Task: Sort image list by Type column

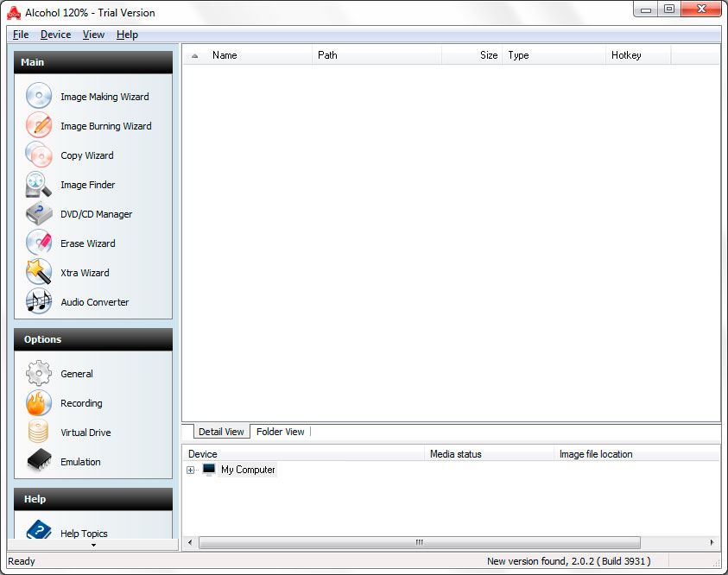Action: pos(554,55)
